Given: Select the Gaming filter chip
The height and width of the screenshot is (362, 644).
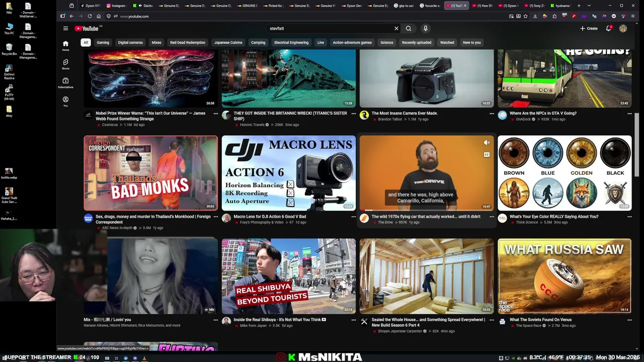Looking at the screenshot, I should 103,42.
